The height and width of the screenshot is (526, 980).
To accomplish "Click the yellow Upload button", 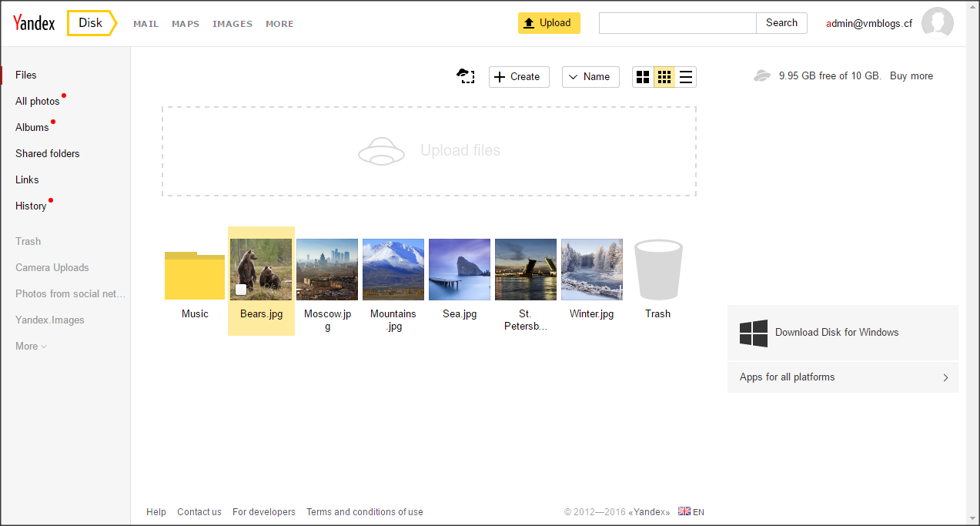I will [548, 23].
